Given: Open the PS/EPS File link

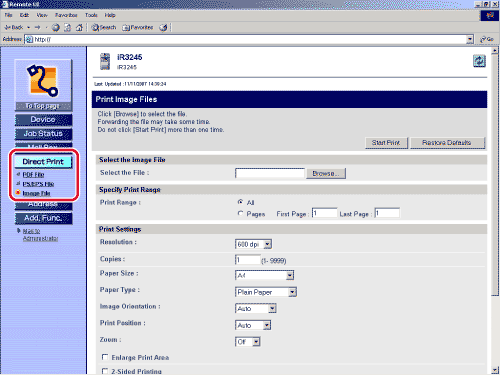Looking at the screenshot, I should coord(38,184).
